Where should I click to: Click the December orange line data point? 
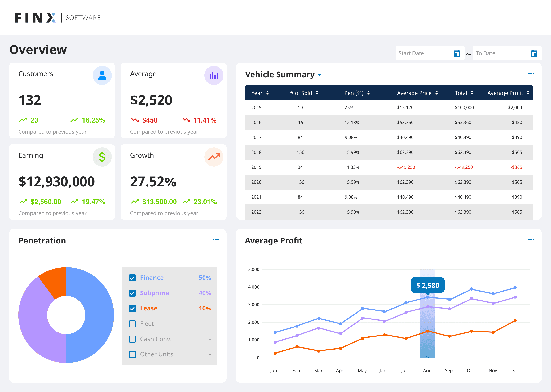pyautogui.click(x=515, y=321)
